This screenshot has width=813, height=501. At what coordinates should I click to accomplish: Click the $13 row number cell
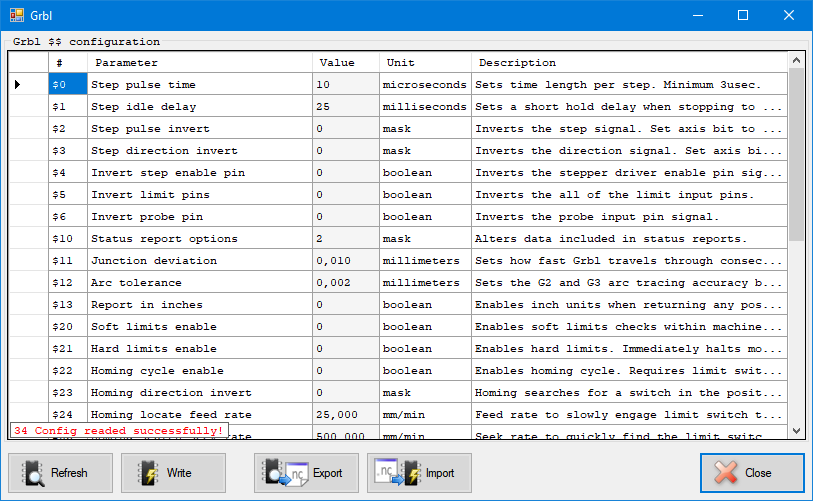[x=68, y=304]
